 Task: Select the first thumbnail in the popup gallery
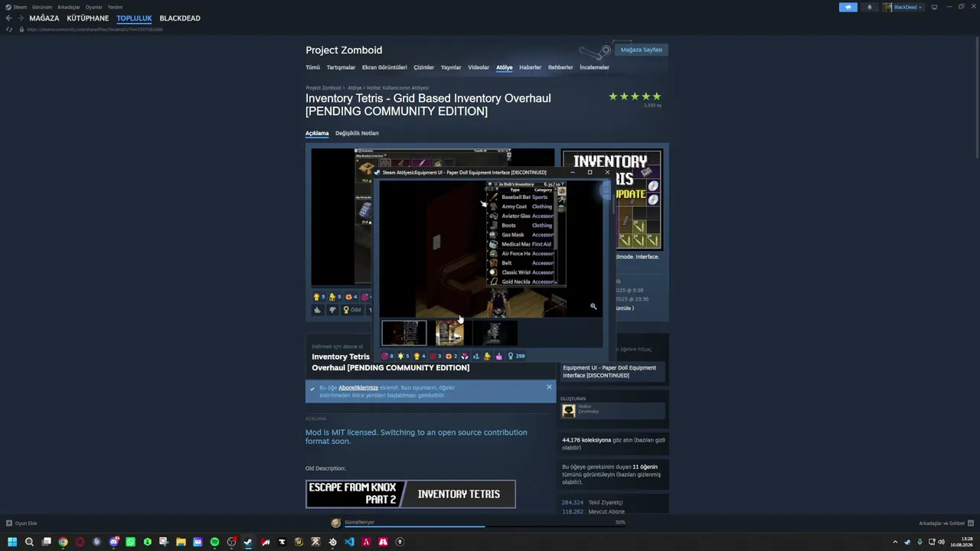pyautogui.click(x=404, y=333)
